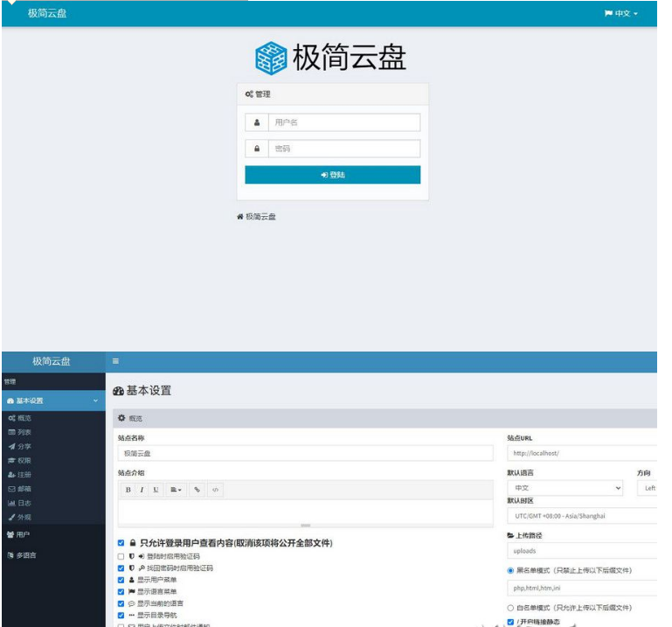Toggle bold in the site description editor
The height and width of the screenshot is (627, 672).
click(128, 490)
